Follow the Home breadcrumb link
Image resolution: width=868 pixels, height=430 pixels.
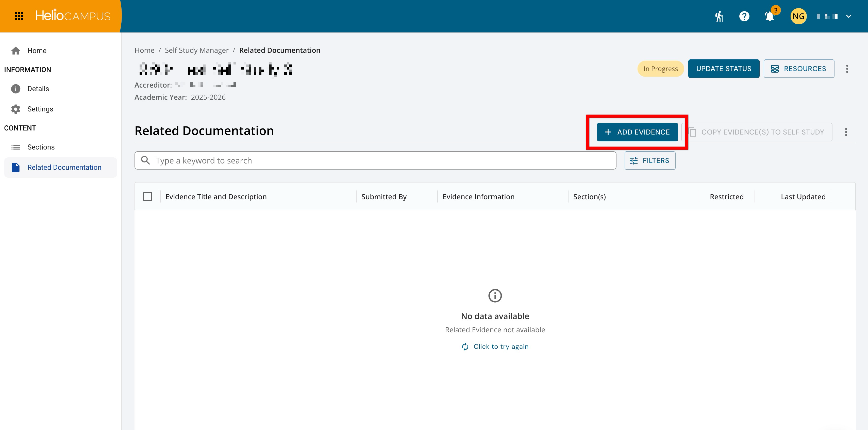(x=144, y=50)
